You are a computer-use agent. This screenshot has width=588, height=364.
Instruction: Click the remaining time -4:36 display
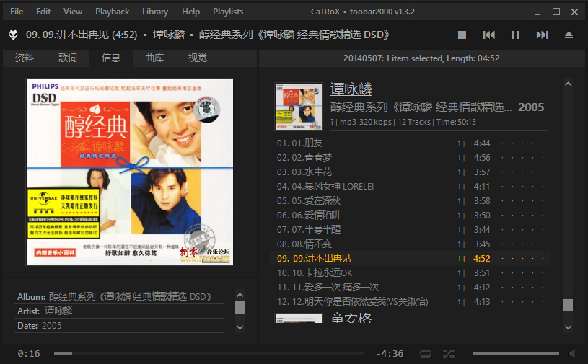[x=390, y=353]
